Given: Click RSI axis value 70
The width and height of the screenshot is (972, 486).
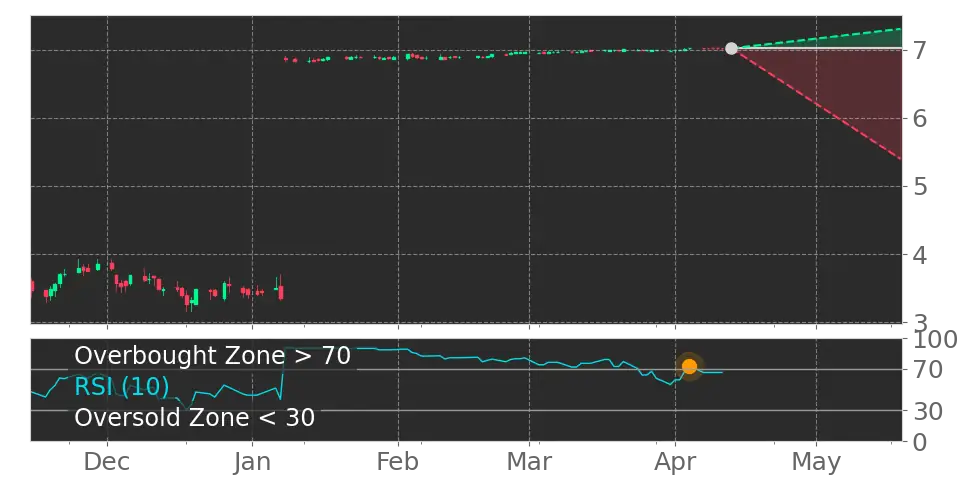Looking at the screenshot, I should [927, 370].
